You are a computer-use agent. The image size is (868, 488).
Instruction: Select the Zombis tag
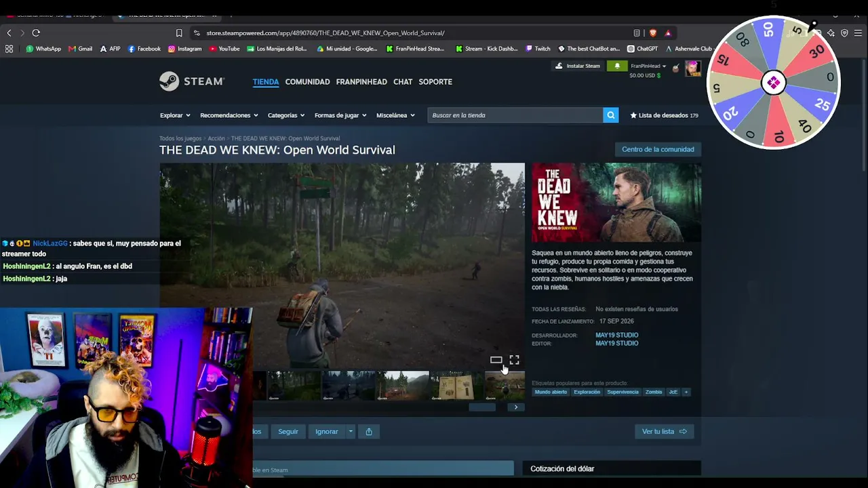click(x=654, y=392)
